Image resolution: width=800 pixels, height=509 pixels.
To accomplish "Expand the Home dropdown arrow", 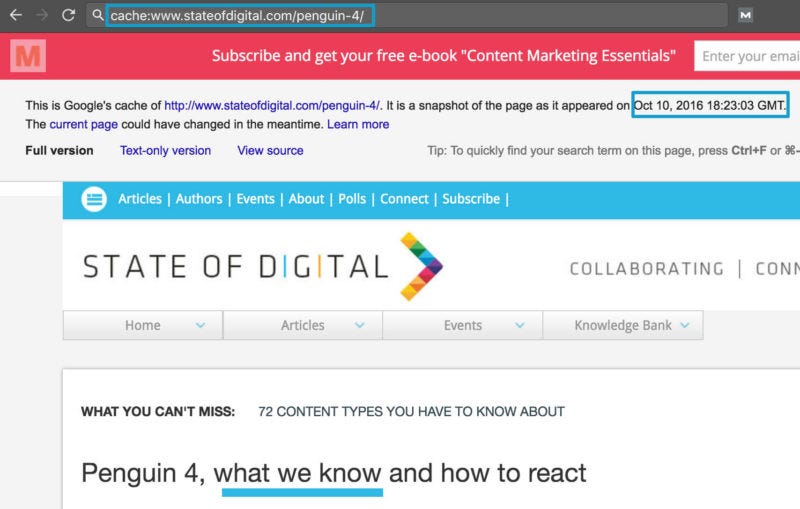I will tap(201, 325).
